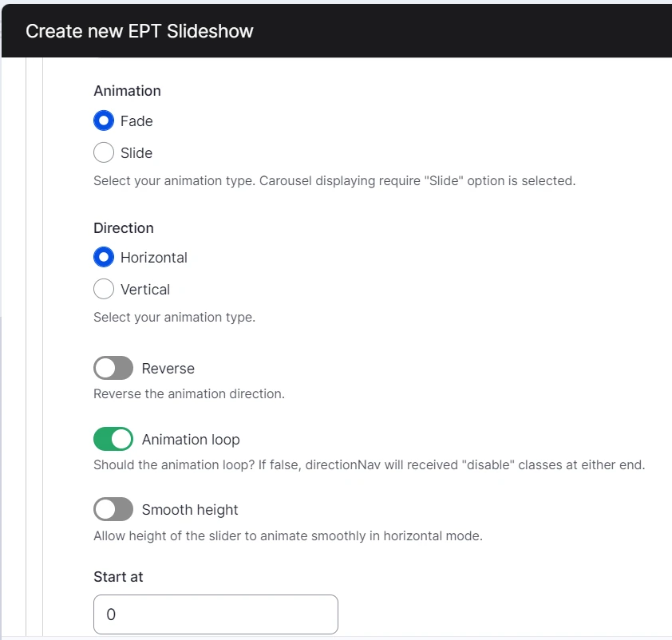The image size is (672, 640).
Task: Choose the Horizontal direction radio button
Action: (x=104, y=258)
